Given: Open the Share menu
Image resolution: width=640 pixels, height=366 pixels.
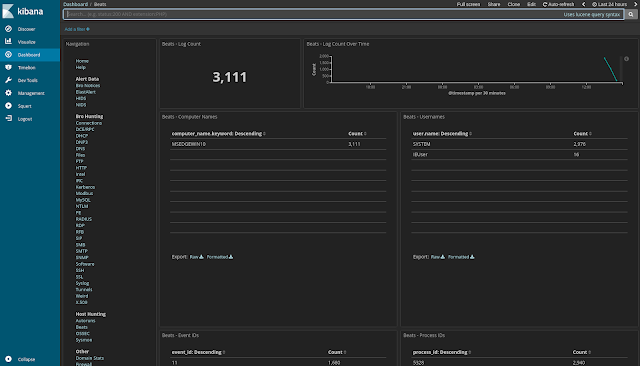Looking at the screenshot, I should (494, 4).
